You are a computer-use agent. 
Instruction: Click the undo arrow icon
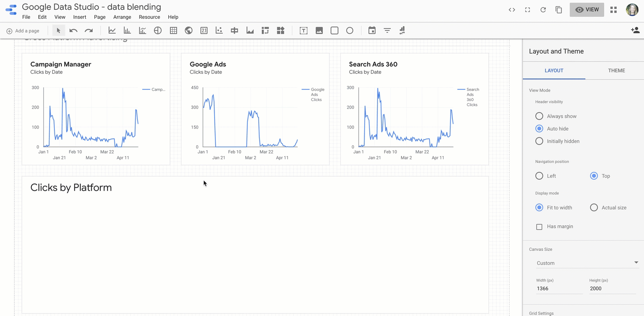(x=73, y=30)
